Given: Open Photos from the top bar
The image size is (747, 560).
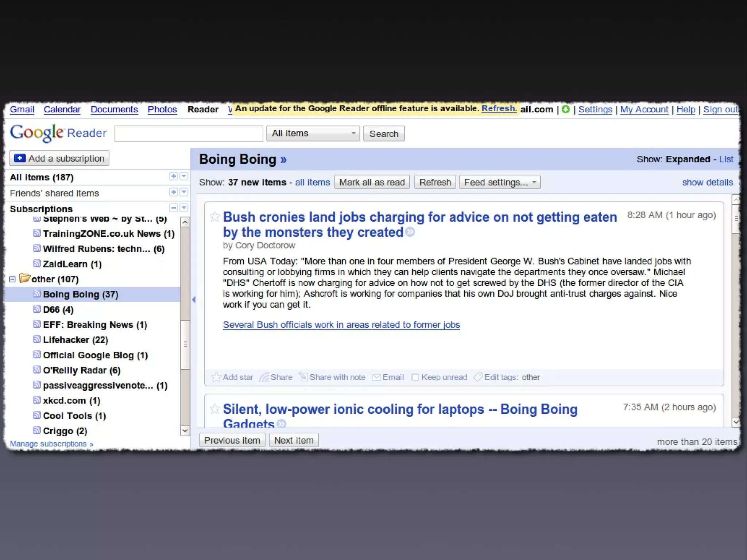Looking at the screenshot, I should pos(162,109).
